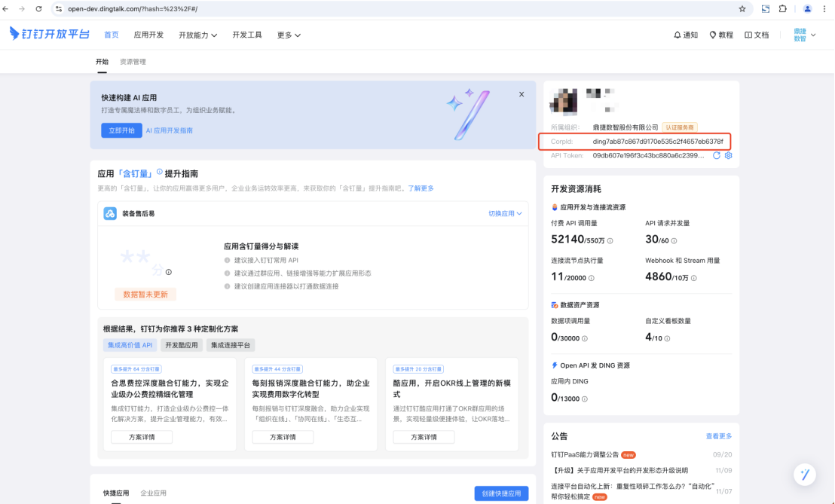835x504 pixels.
Task: Click the 4860 Webhook usage value
Action: pyautogui.click(x=658, y=276)
